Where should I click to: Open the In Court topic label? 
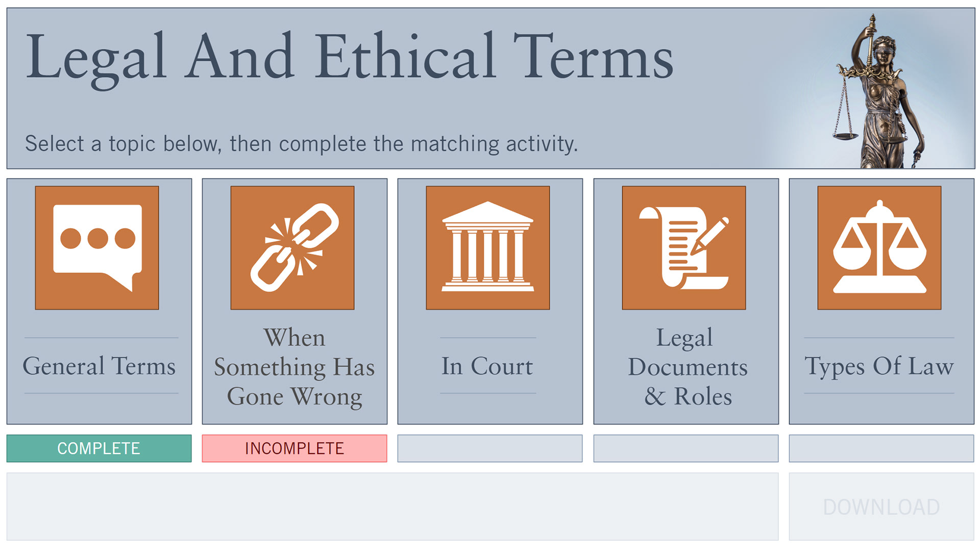tap(487, 366)
